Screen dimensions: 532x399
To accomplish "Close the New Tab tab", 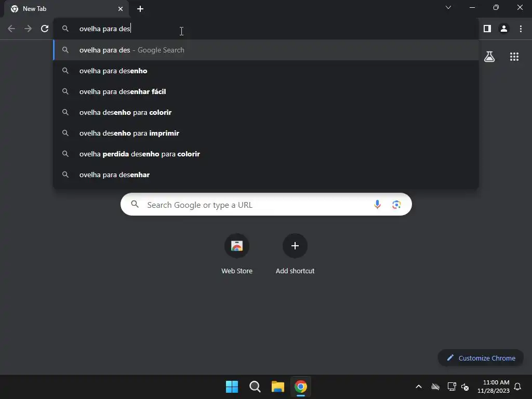I will (121, 9).
